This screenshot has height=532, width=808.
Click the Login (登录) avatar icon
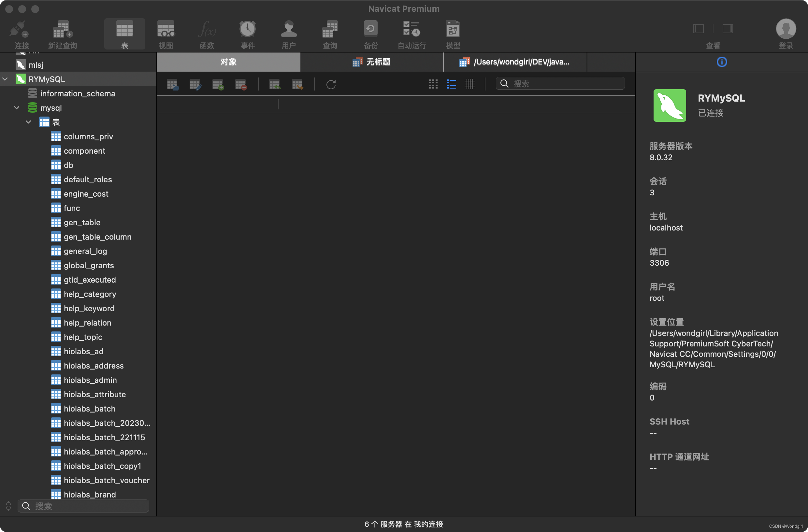[x=786, y=29]
